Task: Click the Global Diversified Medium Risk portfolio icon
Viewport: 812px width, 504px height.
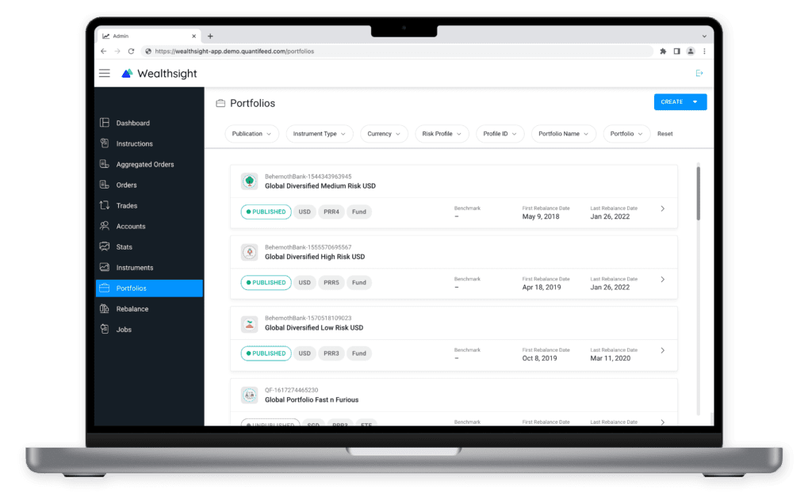Action: (x=250, y=181)
